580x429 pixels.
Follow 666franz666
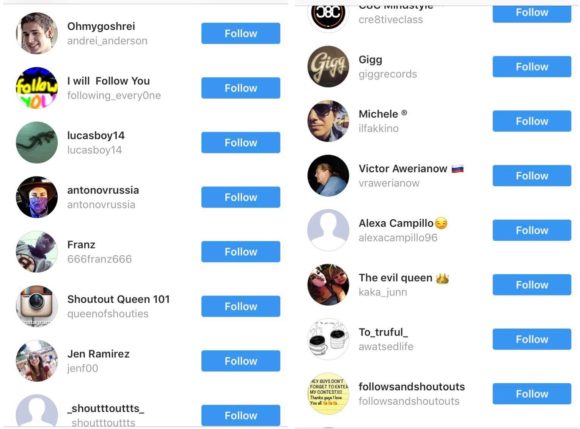(x=240, y=252)
